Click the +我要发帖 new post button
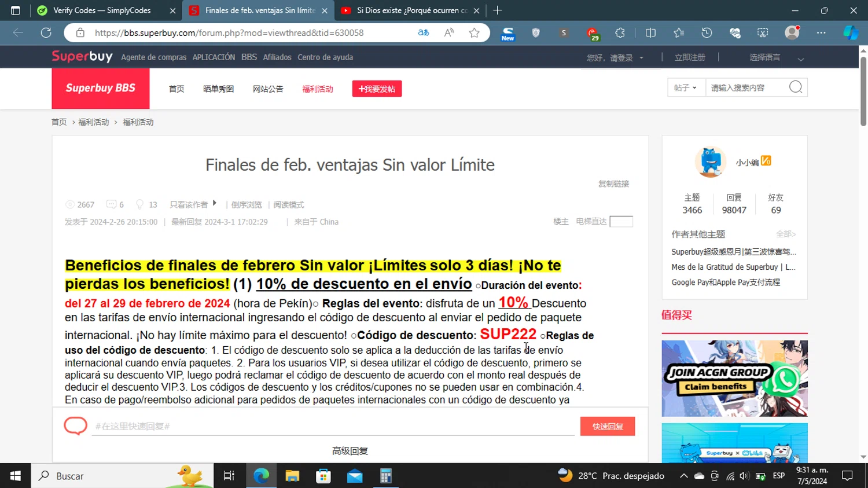Screen dimensions: 868x488 click(x=377, y=89)
